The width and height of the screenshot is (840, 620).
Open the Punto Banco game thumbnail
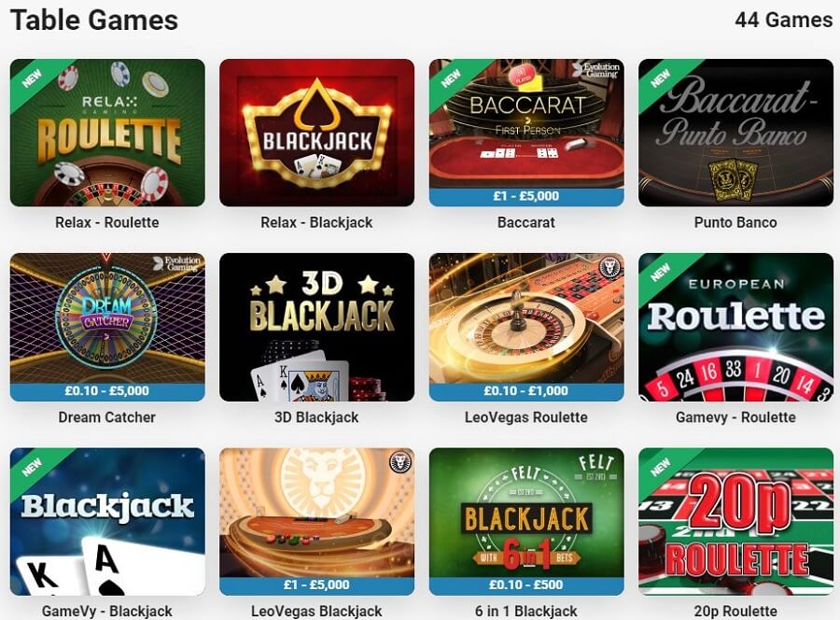[x=736, y=133]
